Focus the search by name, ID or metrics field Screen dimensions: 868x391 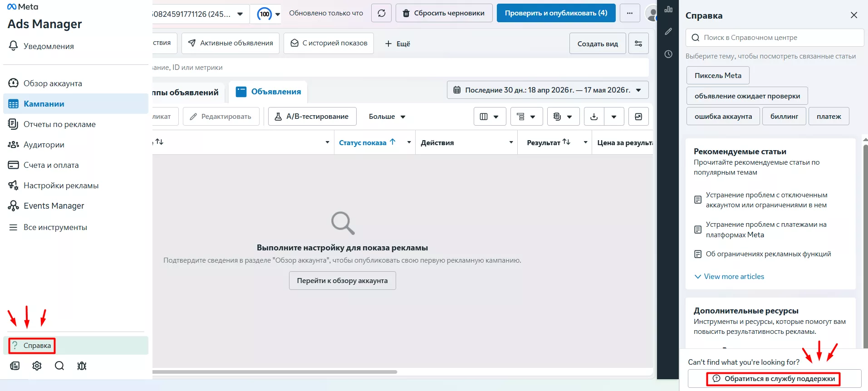(401, 68)
